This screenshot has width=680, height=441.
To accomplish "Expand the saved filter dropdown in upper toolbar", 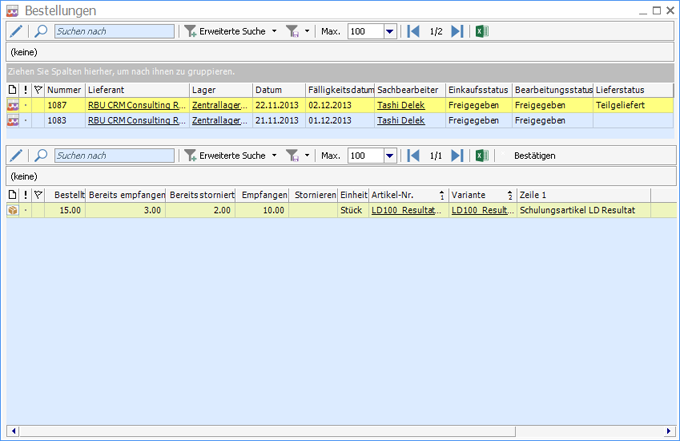I will coord(307,31).
